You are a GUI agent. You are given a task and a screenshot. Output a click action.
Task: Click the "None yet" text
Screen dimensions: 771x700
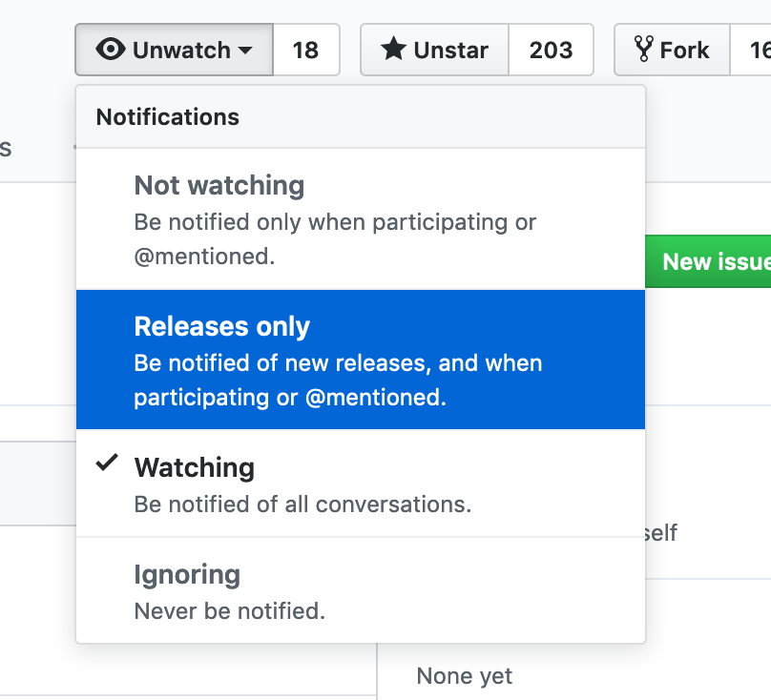pos(464,675)
